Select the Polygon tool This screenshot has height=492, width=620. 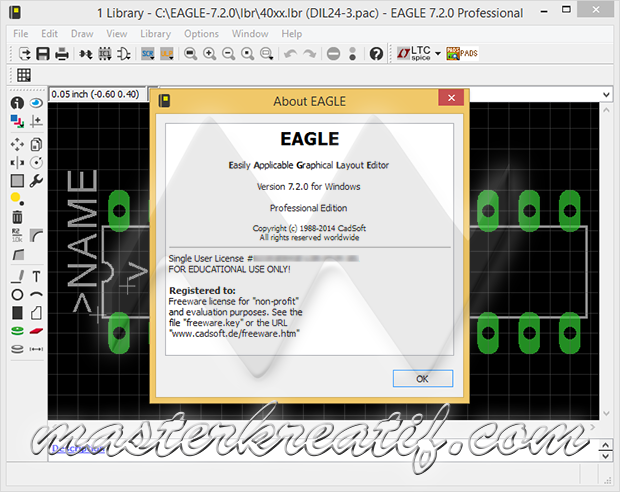[x=36, y=313]
